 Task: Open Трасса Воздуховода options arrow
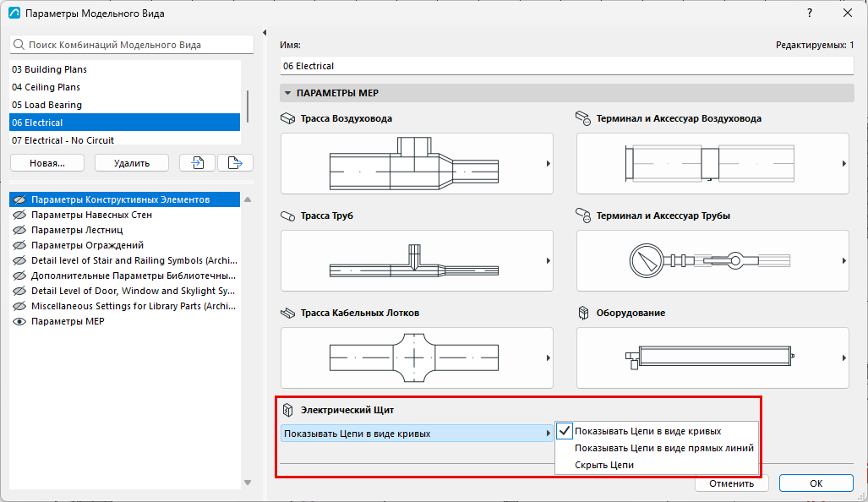pyautogui.click(x=548, y=164)
